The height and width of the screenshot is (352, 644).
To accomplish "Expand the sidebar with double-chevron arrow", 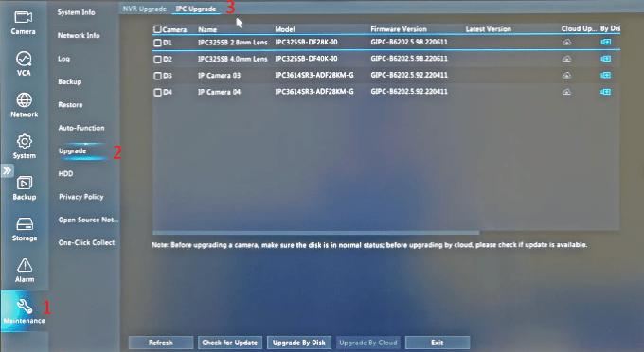I will coord(8,170).
